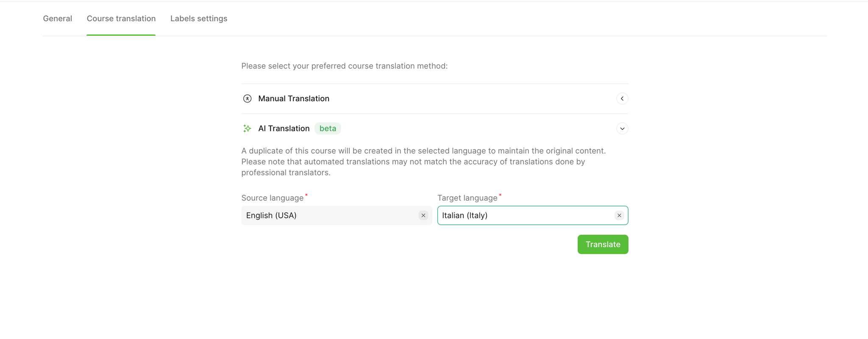
Task: Collapse the AI Translation section chevron
Action: point(622,129)
